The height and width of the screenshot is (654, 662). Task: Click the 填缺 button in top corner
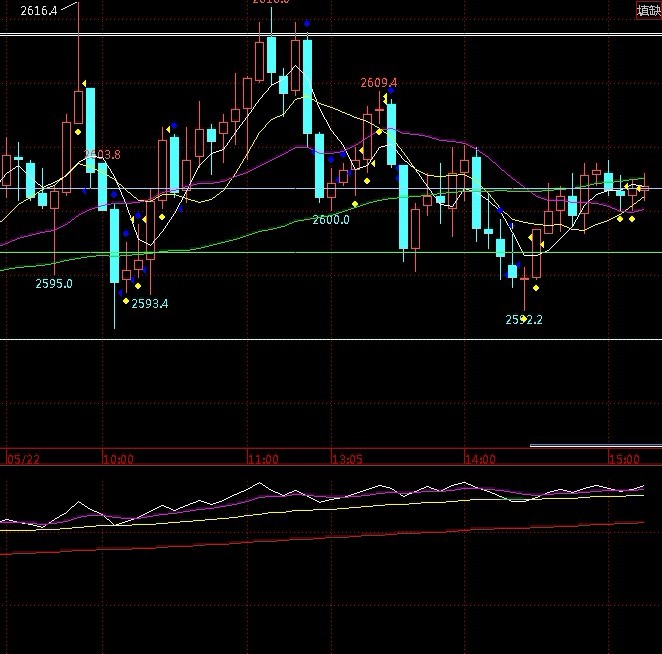click(x=648, y=11)
